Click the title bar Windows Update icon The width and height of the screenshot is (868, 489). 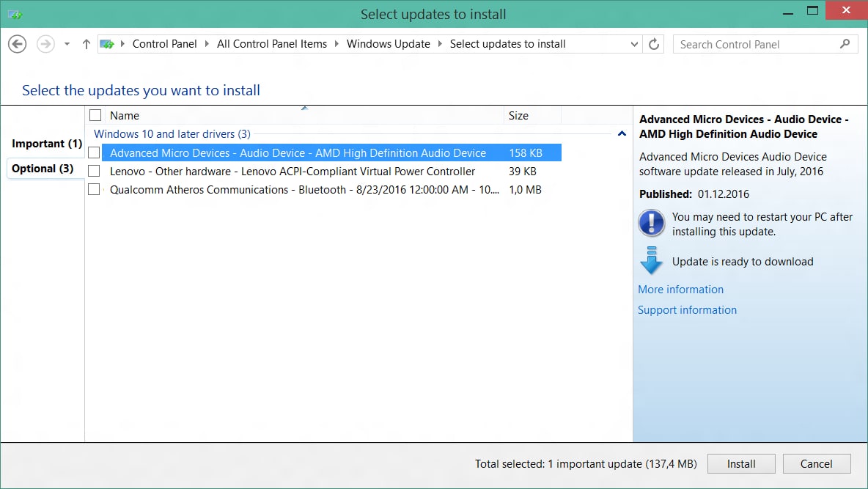tap(15, 15)
